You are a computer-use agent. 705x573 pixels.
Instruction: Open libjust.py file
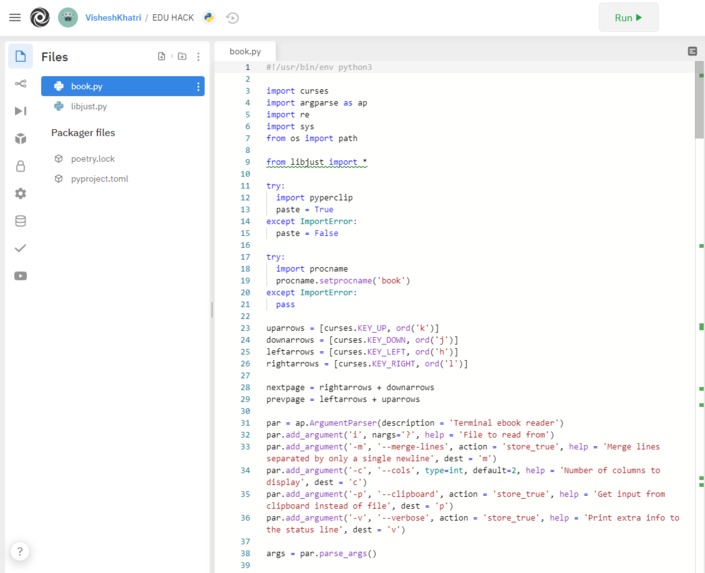click(88, 107)
